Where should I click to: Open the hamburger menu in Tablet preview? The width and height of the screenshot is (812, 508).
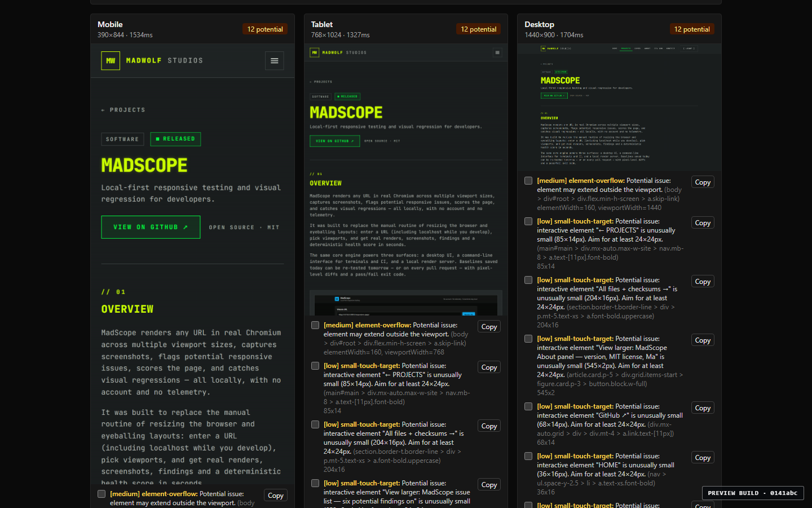(x=497, y=52)
